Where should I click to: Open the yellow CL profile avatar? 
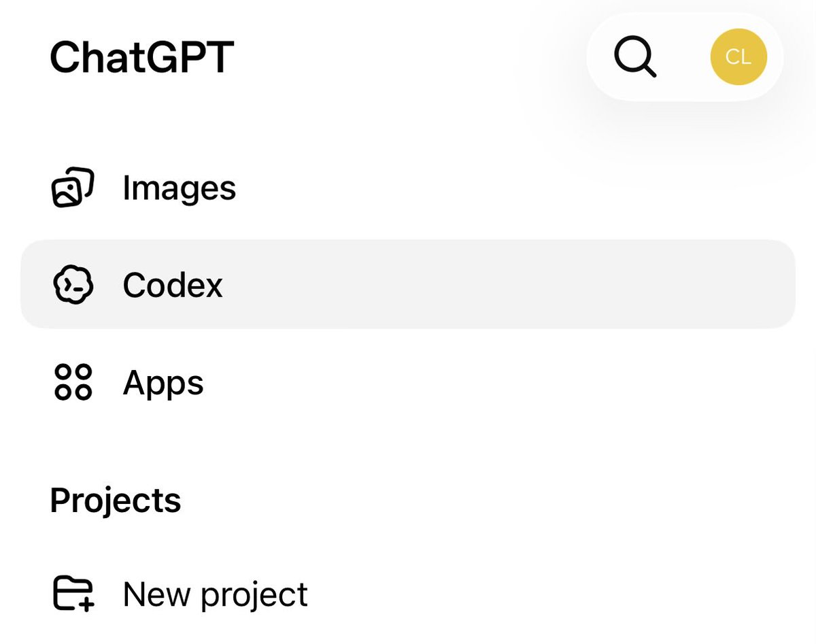738,57
